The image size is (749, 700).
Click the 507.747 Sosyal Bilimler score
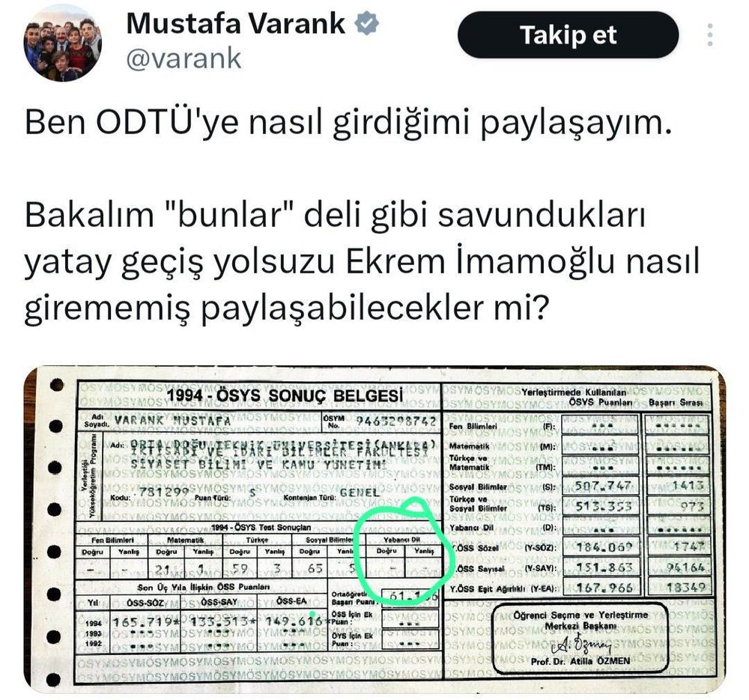[x=603, y=486]
